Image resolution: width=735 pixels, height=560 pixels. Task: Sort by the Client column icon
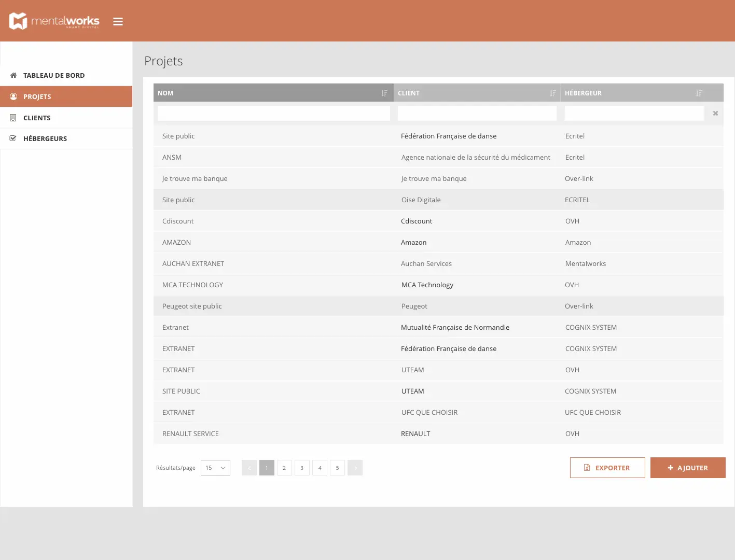click(x=553, y=93)
